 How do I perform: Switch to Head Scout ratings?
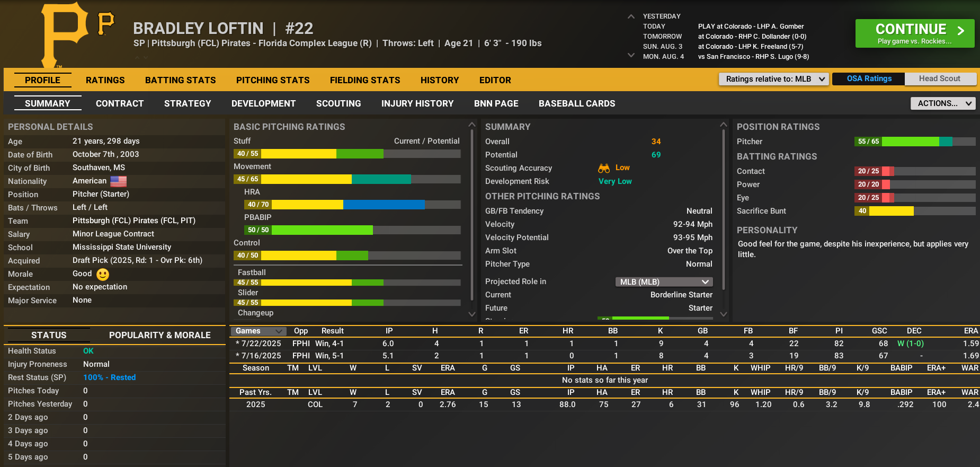click(x=939, y=79)
